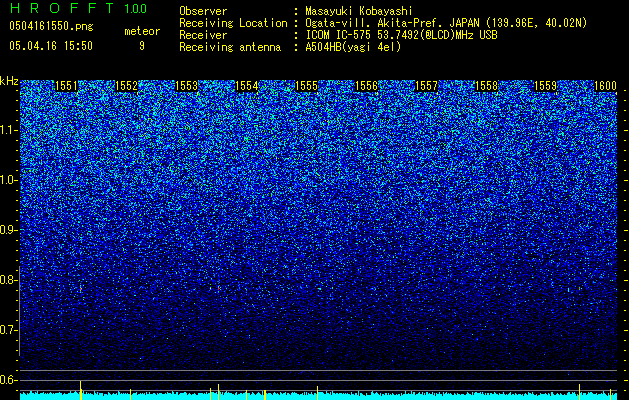The image size is (629, 400).
Task: Click the 1551 time label
Action: click(x=67, y=86)
